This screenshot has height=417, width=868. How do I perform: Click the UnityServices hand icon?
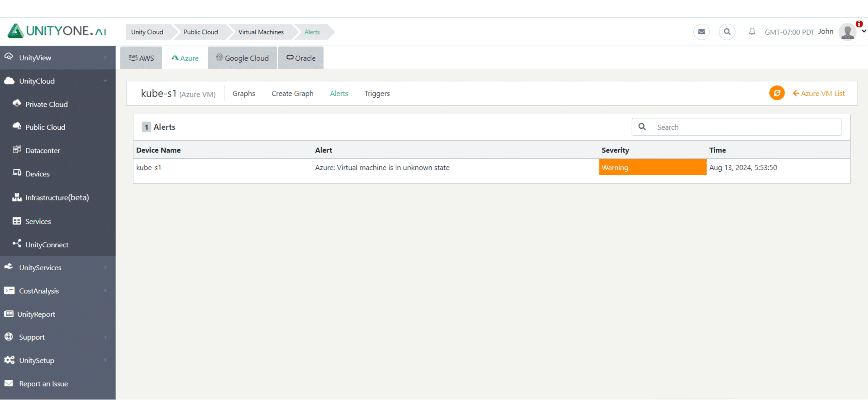9,267
